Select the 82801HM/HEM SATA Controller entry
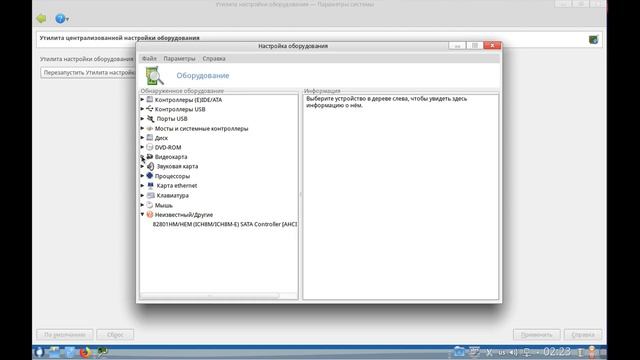 coord(225,224)
